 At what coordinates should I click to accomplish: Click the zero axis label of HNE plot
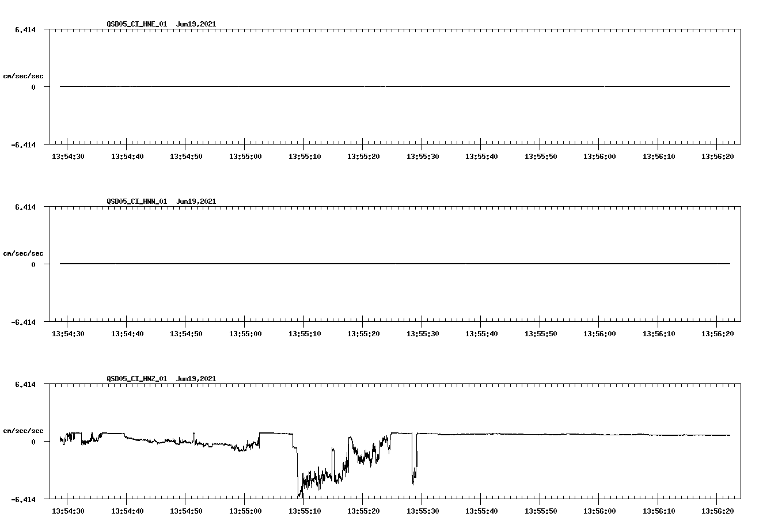point(33,88)
